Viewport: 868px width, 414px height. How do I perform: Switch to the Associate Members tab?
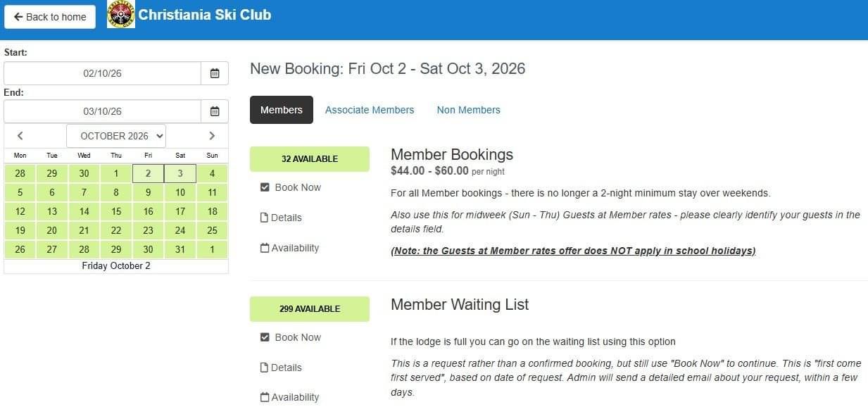(x=370, y=110)
